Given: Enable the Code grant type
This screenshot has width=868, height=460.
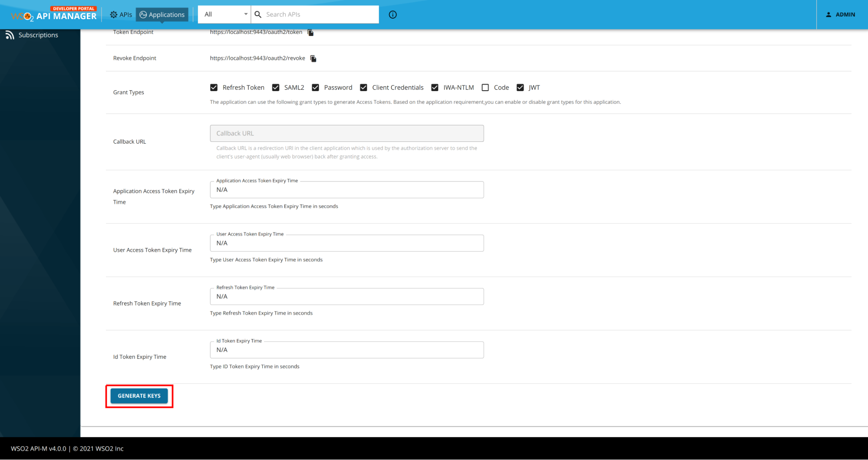Looking at the screenshot, I should click(x=485, y=87).
